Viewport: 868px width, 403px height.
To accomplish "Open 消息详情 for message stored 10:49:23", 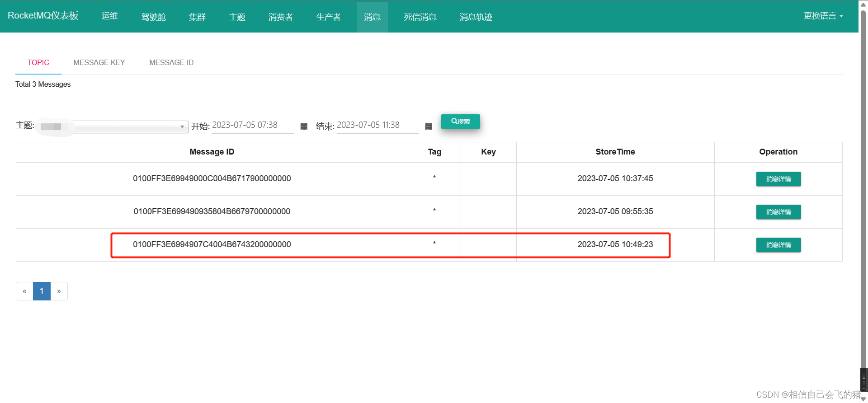I will [778, 245].
